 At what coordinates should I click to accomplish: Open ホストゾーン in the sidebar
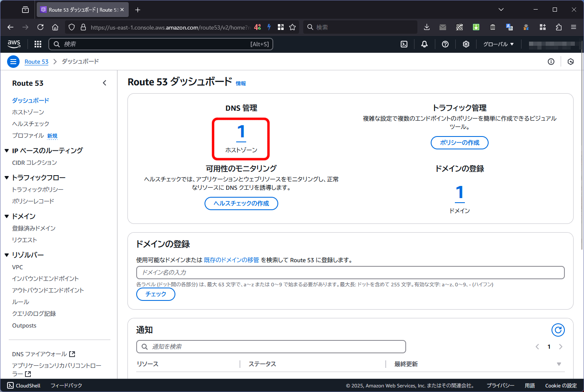28,112
